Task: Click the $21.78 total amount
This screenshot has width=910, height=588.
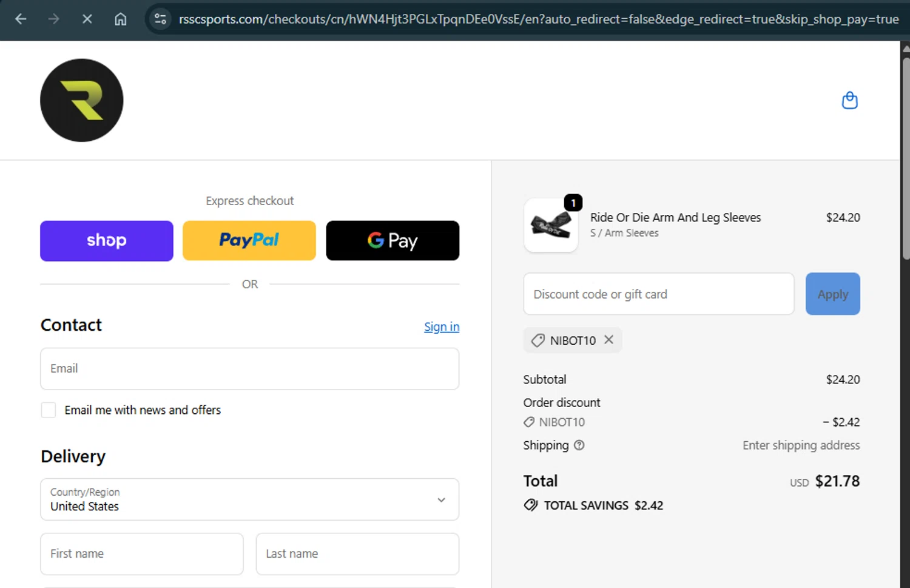Action: (837, 481)
